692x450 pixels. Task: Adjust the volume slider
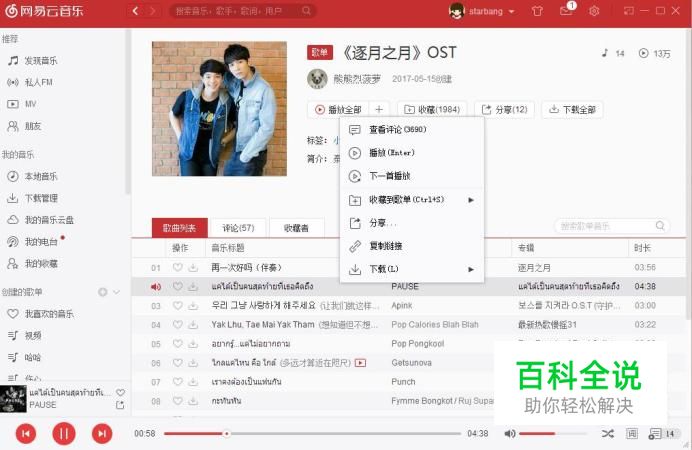coord(553,434)
